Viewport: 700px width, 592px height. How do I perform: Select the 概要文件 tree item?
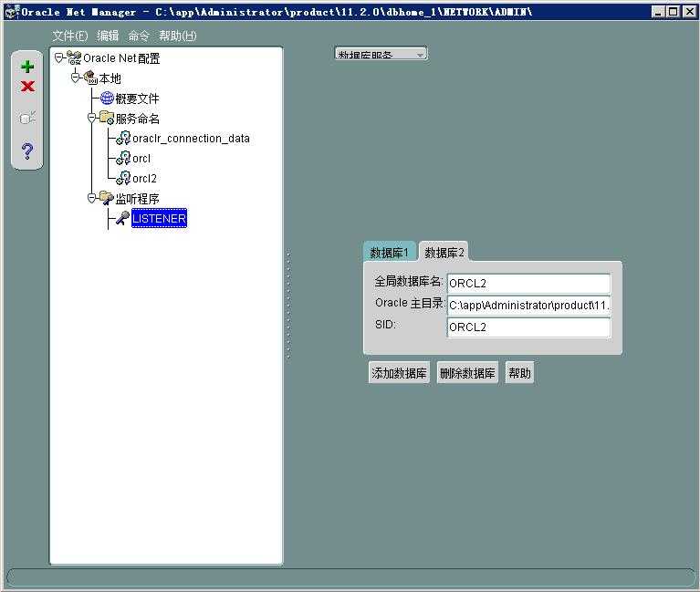[x=137, y=99]
